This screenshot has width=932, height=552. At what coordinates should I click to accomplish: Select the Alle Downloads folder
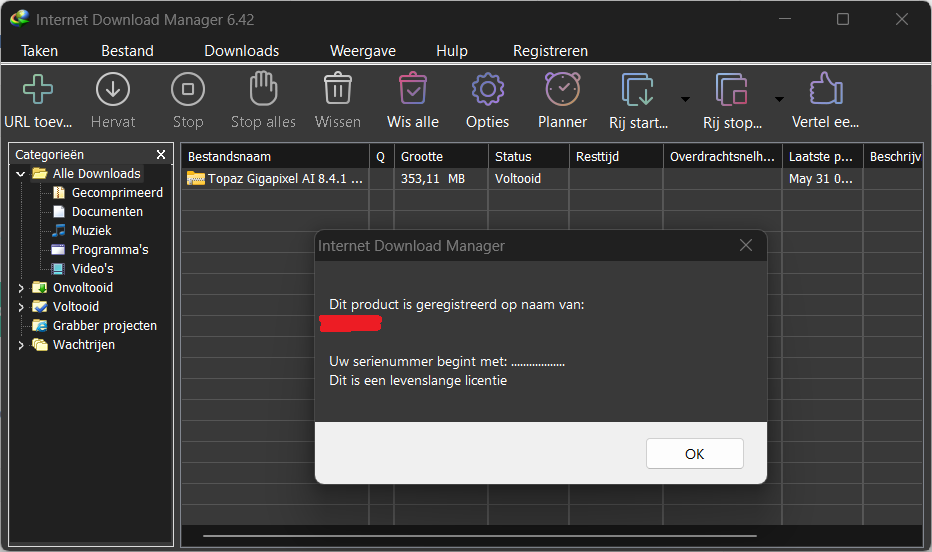(96, 174)
